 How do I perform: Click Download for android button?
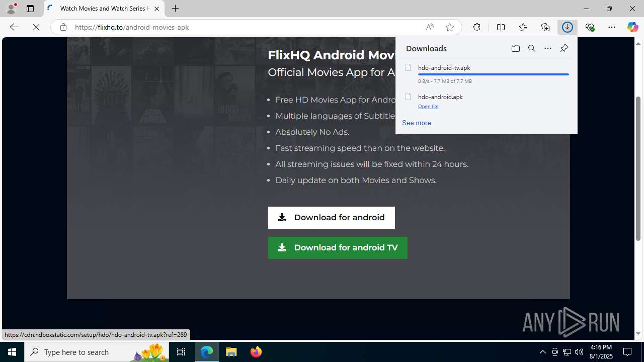(332, 218)
